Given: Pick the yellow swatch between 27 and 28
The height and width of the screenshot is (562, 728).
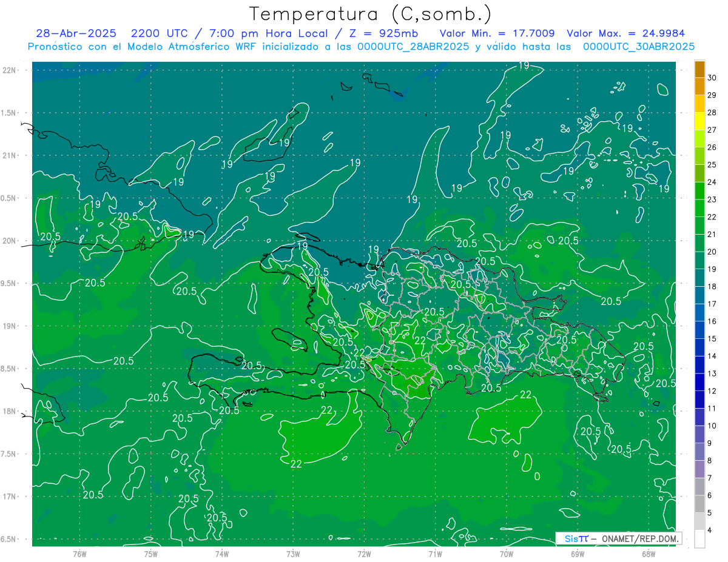Looking at the screenshot, I should pos(699,122).
